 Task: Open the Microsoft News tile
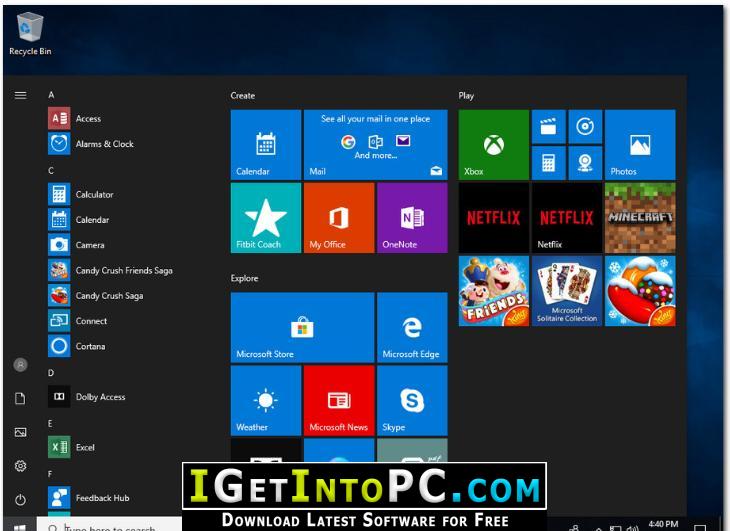[339, 401]
